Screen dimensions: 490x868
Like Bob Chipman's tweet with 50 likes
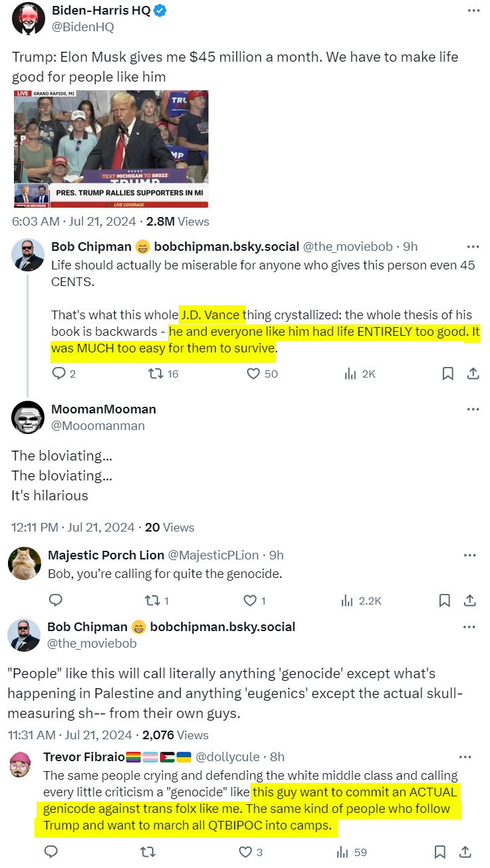point(253,374)
